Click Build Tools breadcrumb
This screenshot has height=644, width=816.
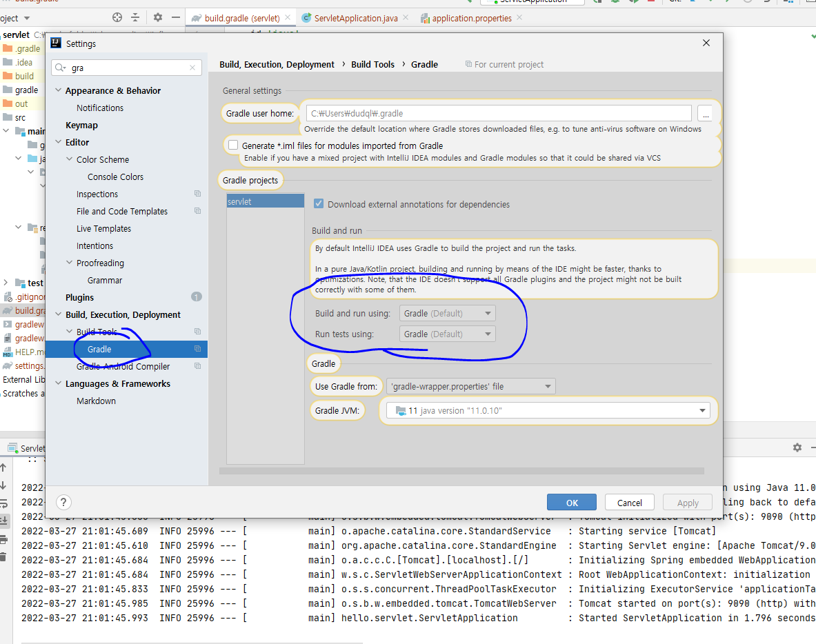click(372, 65)
